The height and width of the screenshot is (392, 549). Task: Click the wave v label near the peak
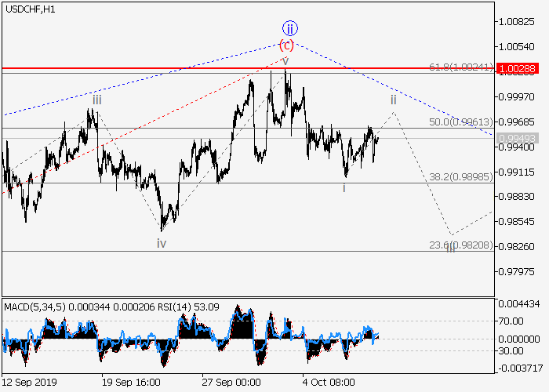285,60
